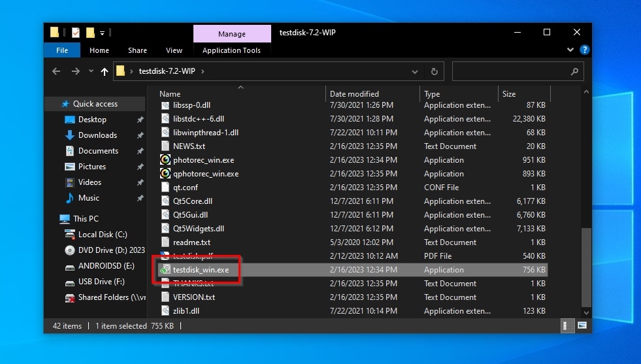The image size is (641, 364).
Task: Expand the root breadcrumb chevron before testdisk-7.2-WIP
Action: pos(131,71)
